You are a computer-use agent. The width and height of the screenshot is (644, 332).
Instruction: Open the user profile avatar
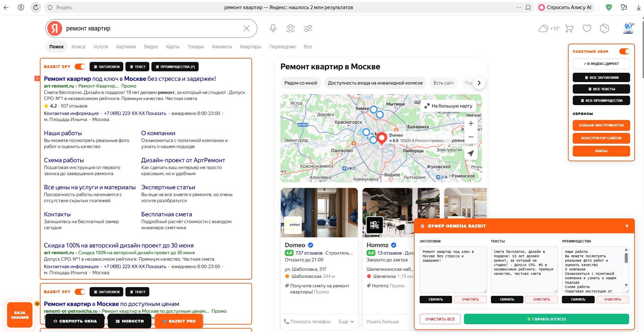click(x=628, y=28)
